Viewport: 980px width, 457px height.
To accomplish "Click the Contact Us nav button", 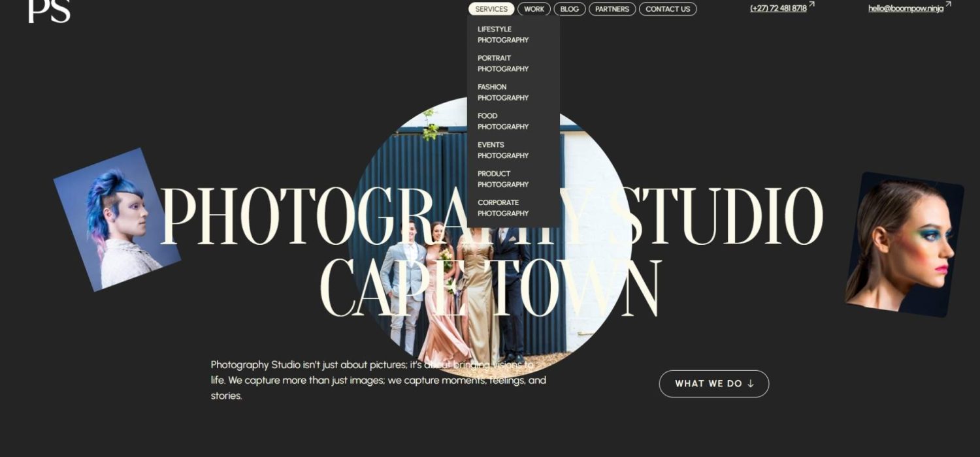I will click(x=668, y=9).
